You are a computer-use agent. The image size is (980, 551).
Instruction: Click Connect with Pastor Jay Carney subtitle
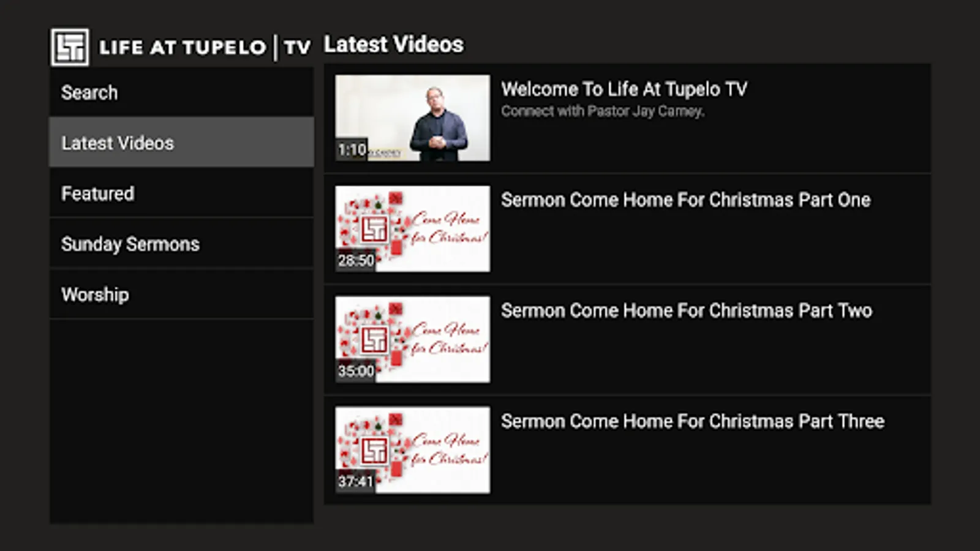603,111
